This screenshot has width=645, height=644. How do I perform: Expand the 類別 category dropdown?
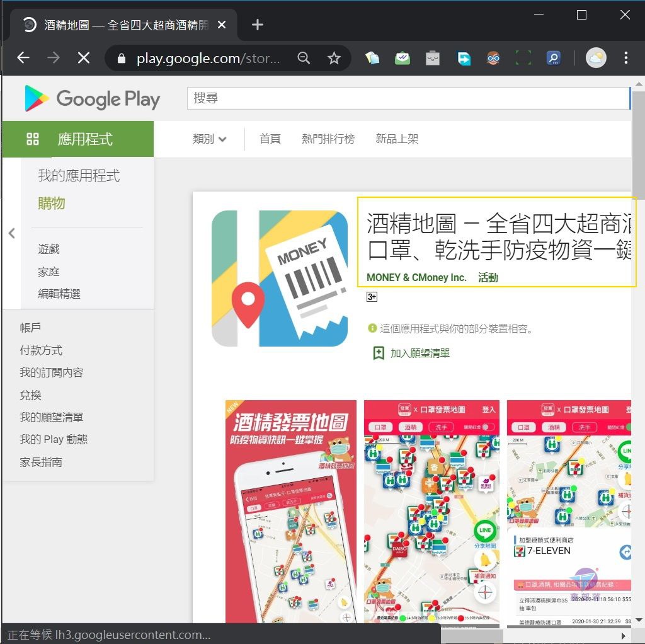pyautogui.click(x=209, y=139)
